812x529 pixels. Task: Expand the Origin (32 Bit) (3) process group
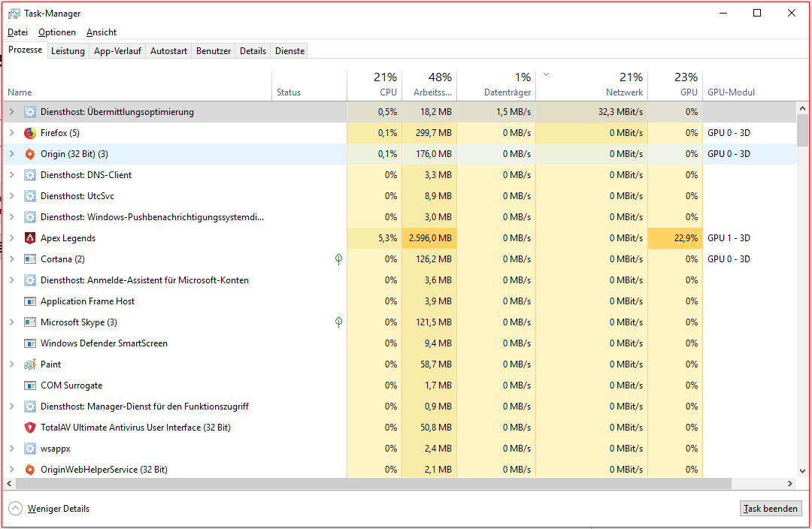(12, 154)
